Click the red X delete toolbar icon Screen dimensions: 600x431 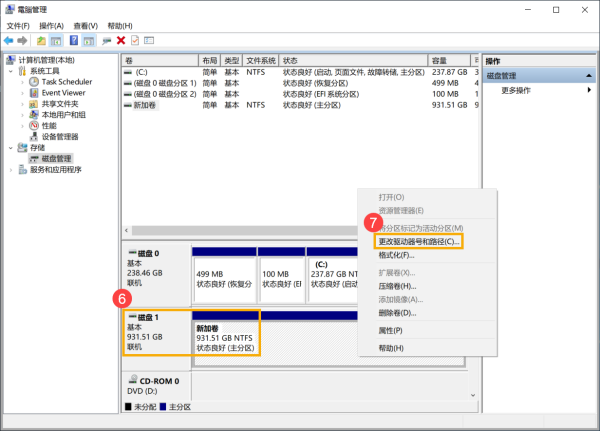coord(121,40)
